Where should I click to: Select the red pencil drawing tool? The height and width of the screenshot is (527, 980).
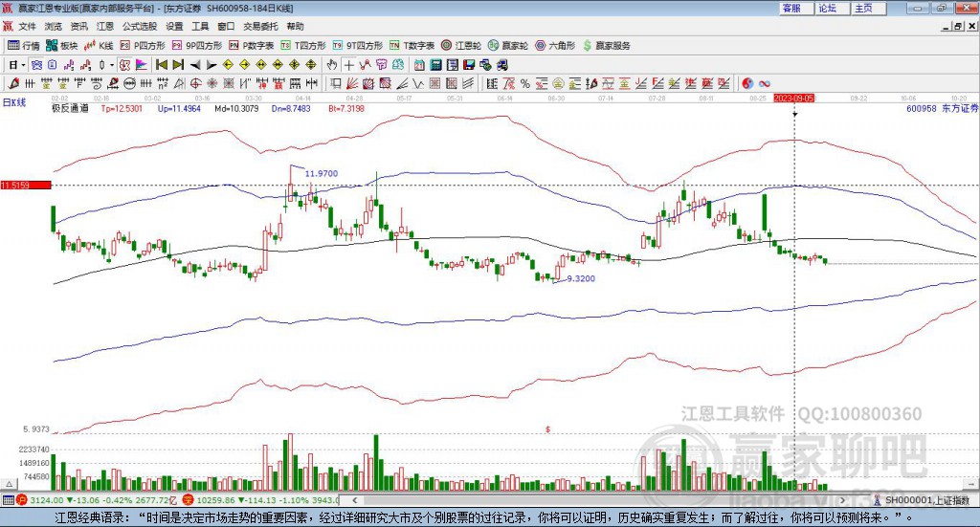click(13, 83)
